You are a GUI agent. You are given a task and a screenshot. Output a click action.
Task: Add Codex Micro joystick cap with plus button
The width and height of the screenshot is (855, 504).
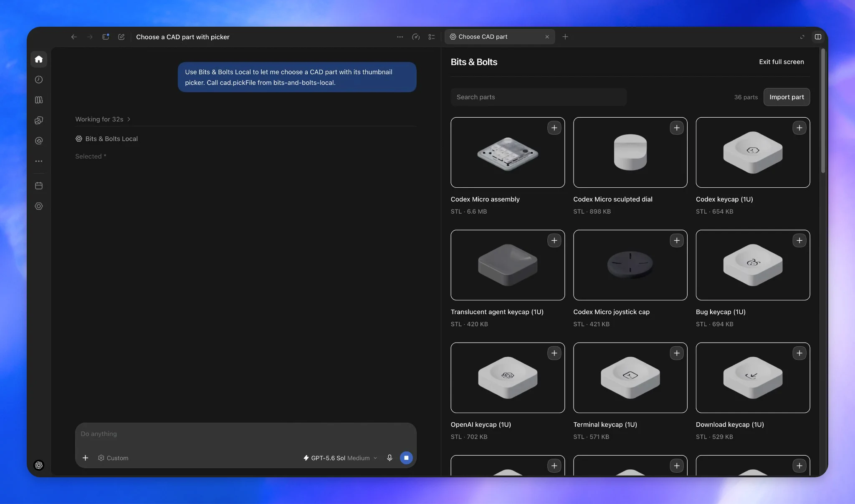[677, 241]
